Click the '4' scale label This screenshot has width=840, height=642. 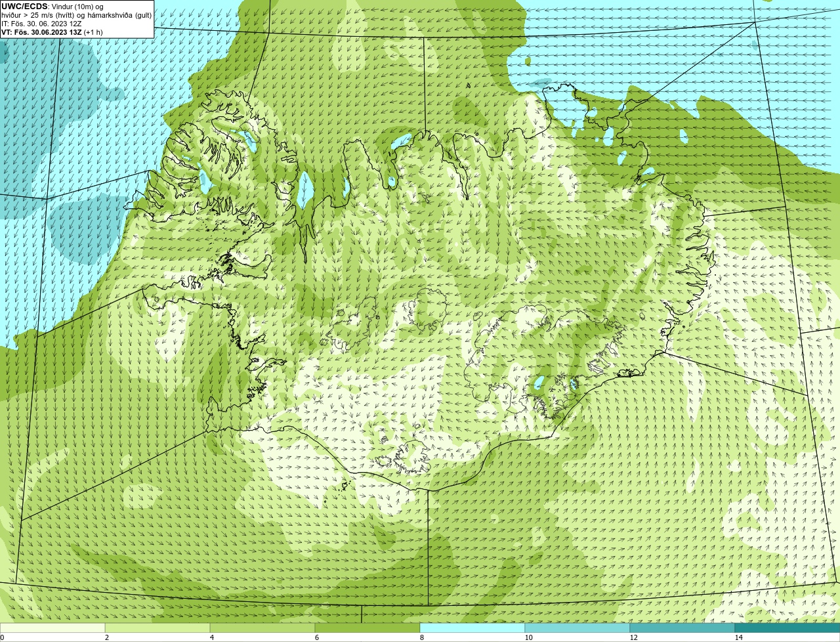coord(211,637)
